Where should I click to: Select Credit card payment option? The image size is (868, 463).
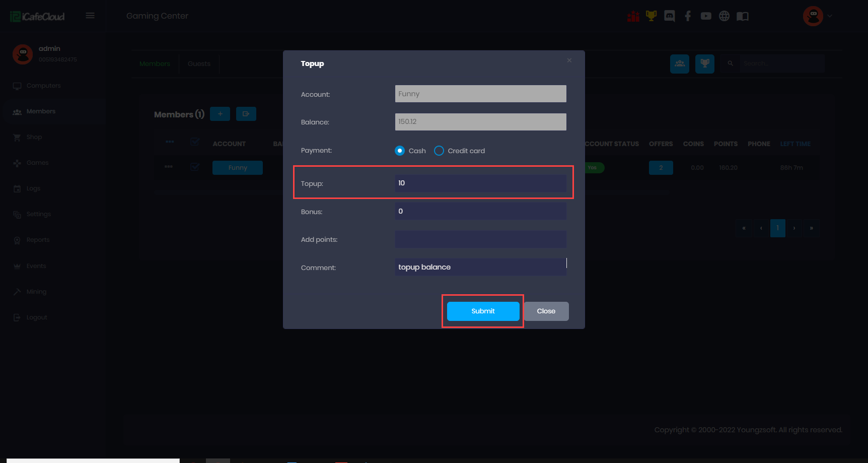click(x=439, y=151)
